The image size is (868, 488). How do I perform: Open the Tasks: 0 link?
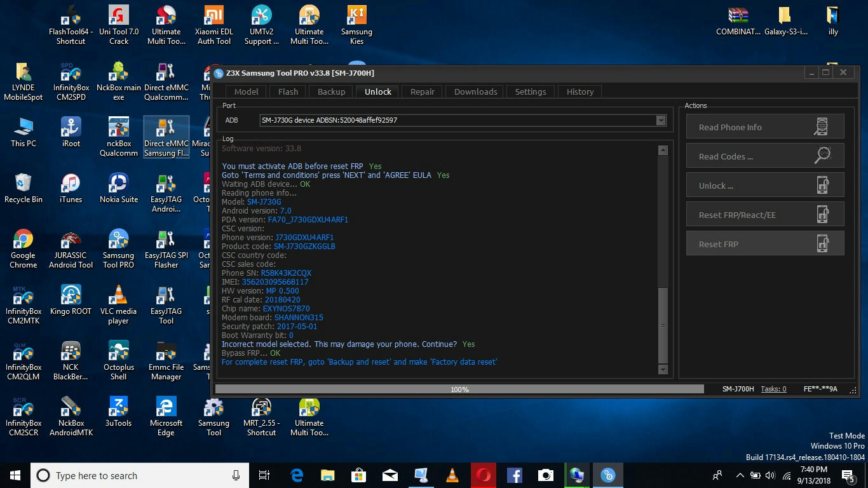(x=773, y=389)
